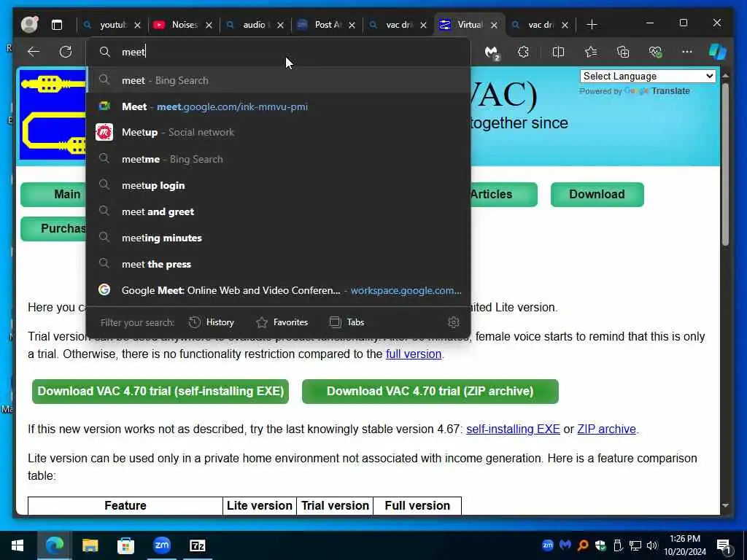Open search suggestion settings gear
747x560 pixels.
454,322
